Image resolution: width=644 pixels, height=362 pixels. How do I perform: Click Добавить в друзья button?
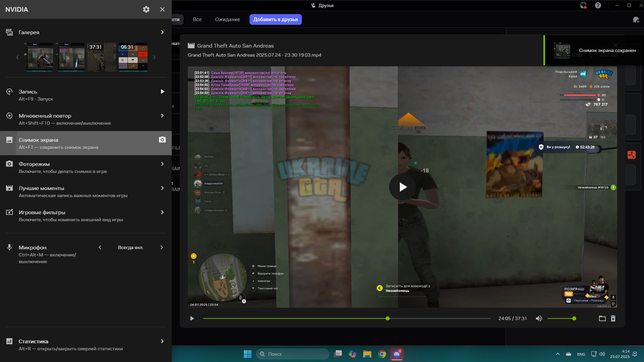coord(275,19)
